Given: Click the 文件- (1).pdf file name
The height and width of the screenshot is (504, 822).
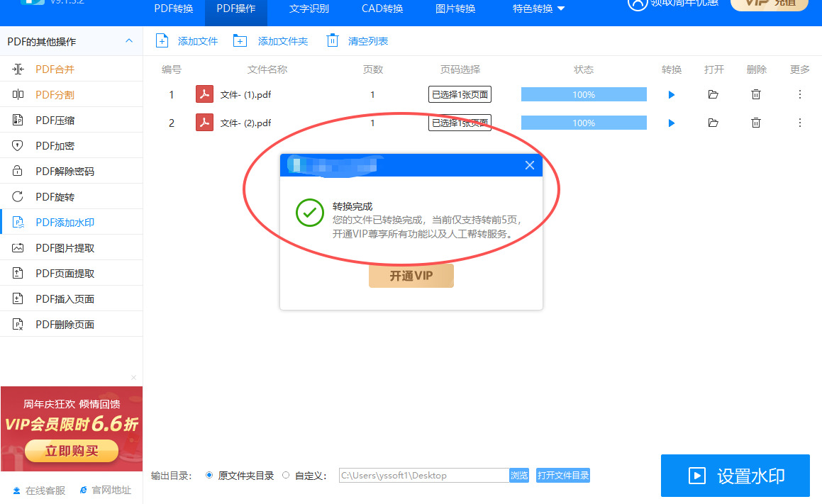Looking at the screenshot, I should tap(245, 95).
